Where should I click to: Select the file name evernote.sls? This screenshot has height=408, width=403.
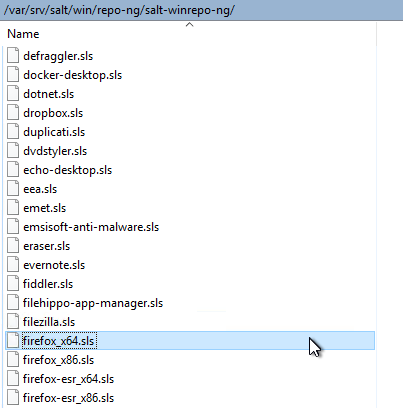(x=54, y=265)
